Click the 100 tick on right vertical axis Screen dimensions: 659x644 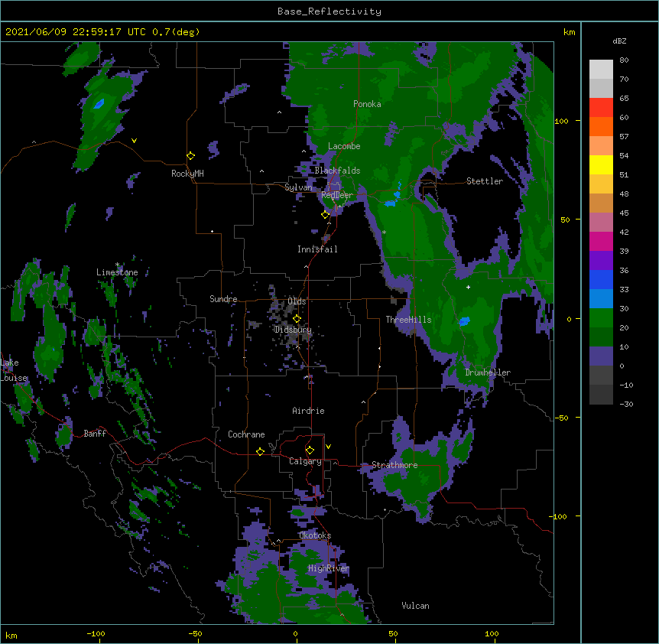pyautogui.click(x=561, y=121)
